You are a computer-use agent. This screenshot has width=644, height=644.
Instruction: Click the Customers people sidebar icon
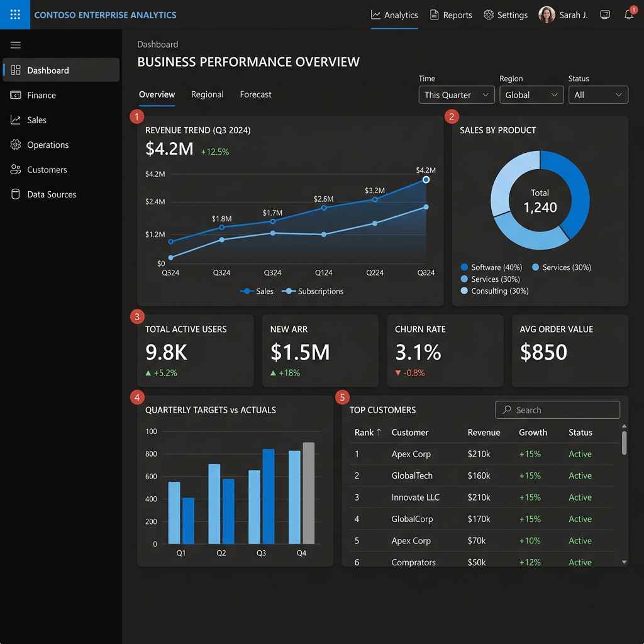(x=16, y=169)
